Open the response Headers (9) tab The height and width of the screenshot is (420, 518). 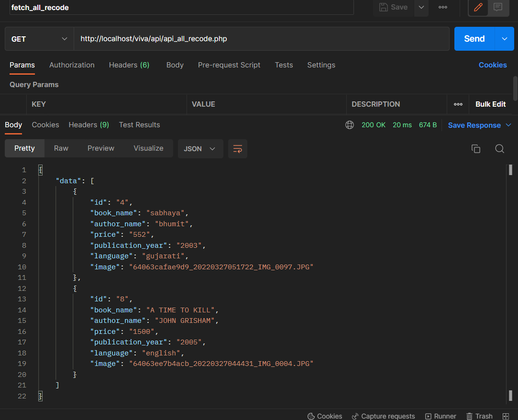coord(88,125)
